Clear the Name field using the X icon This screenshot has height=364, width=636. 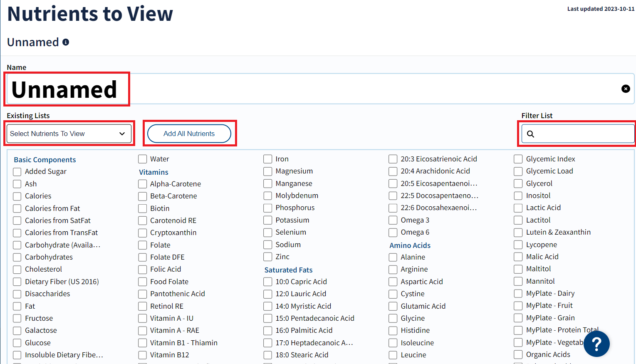626,89
